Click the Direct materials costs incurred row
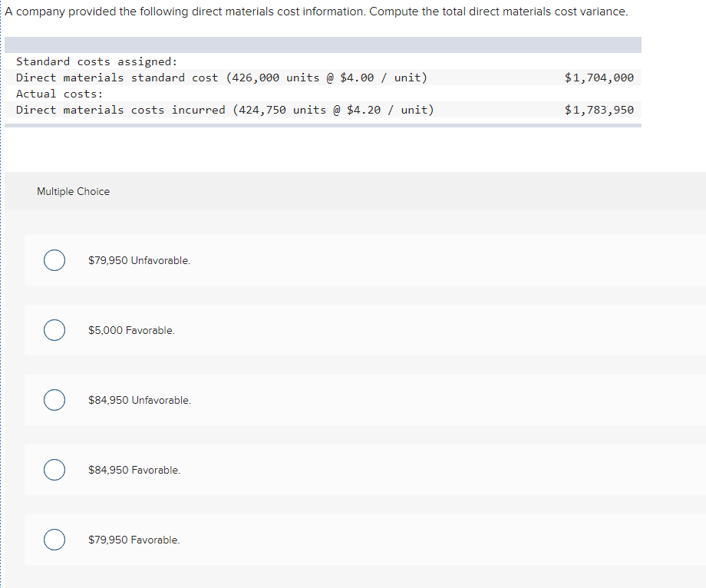Screen dimensions: 706x588 point(323,110)
